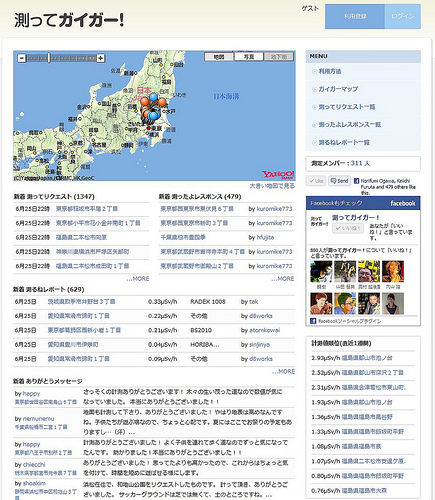Open nemunemu in thank-you messages
Screen dimensions: 435x500
[38, 419]
